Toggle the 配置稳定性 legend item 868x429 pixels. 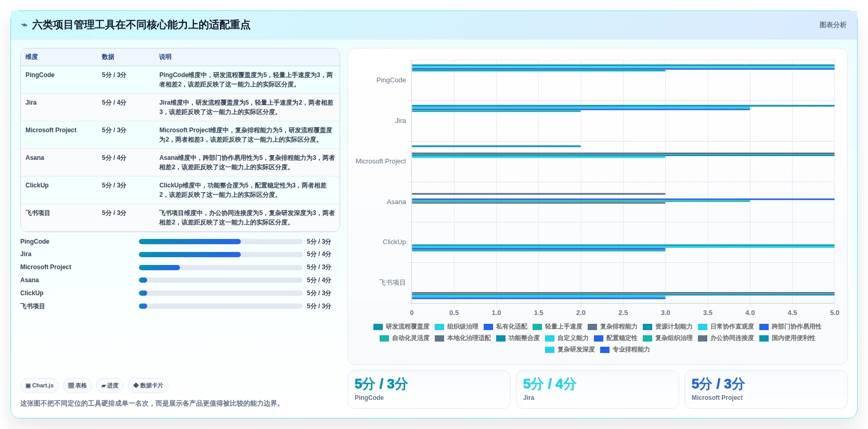coord(616,338)
